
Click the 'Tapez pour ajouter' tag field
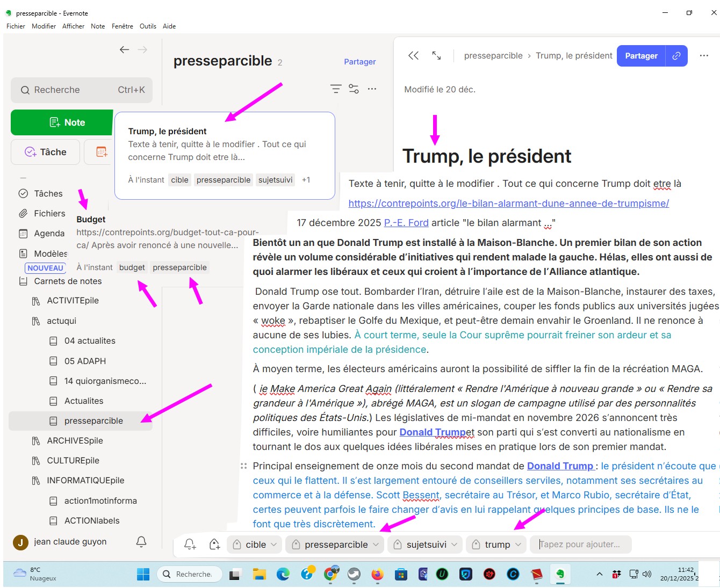pyautogui.click(x=581, y=545)
